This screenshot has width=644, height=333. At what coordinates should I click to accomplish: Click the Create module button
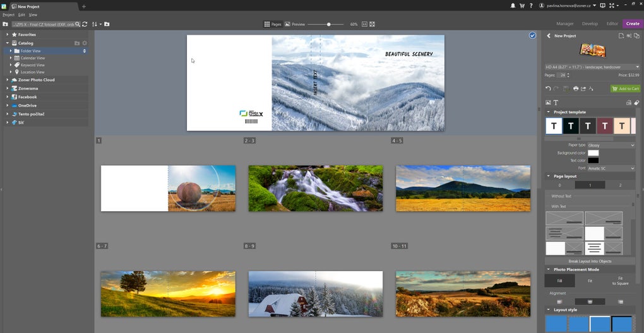[x=633, y=24]
